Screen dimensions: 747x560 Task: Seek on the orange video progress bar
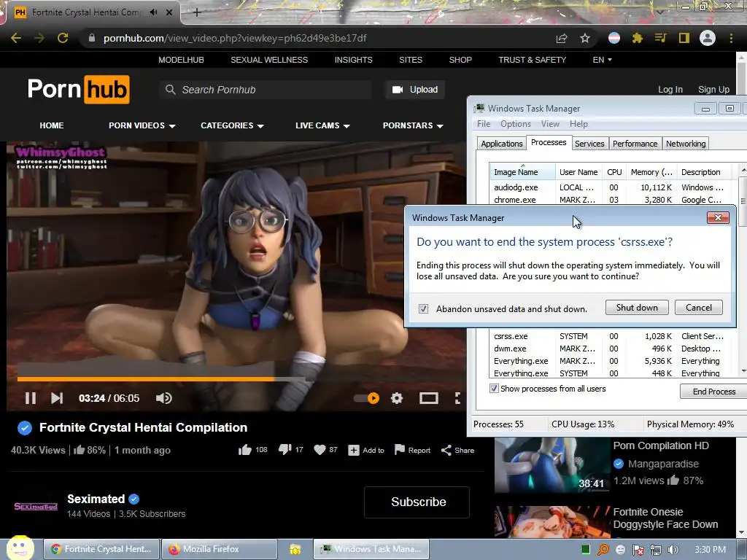[x=146, y=379]
